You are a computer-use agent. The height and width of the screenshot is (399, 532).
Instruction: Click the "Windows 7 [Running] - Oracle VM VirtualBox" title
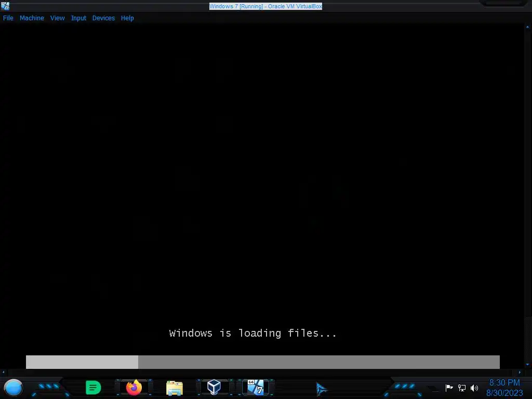click(265, 6)
